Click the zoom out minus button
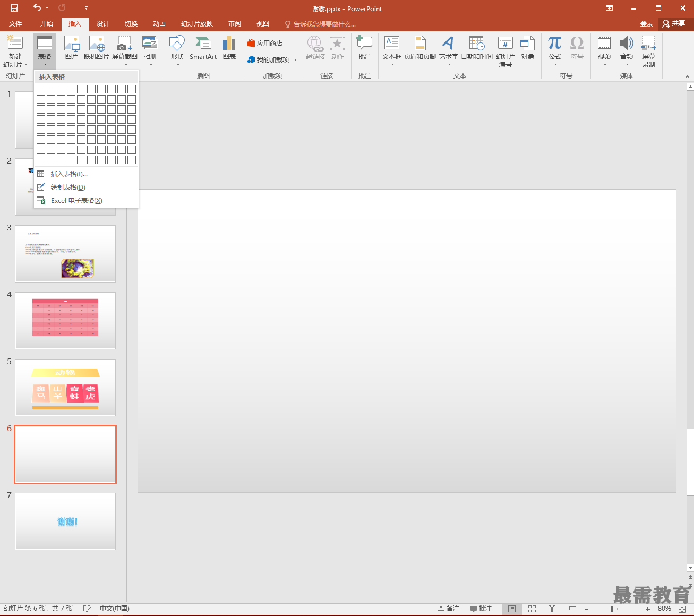The height and width of the screenshot is (616, 694). coord(587,609)
